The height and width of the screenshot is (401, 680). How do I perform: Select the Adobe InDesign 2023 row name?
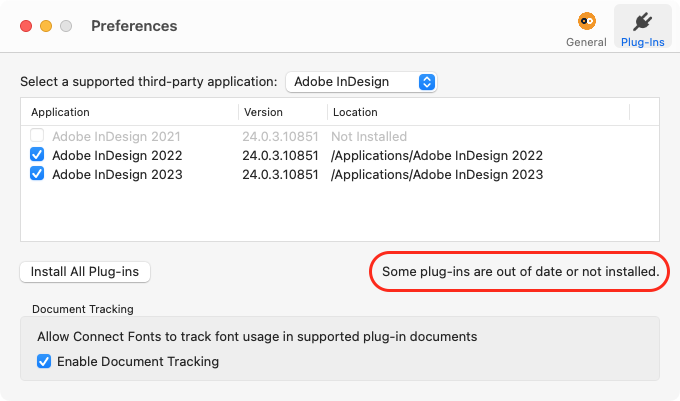117,174
